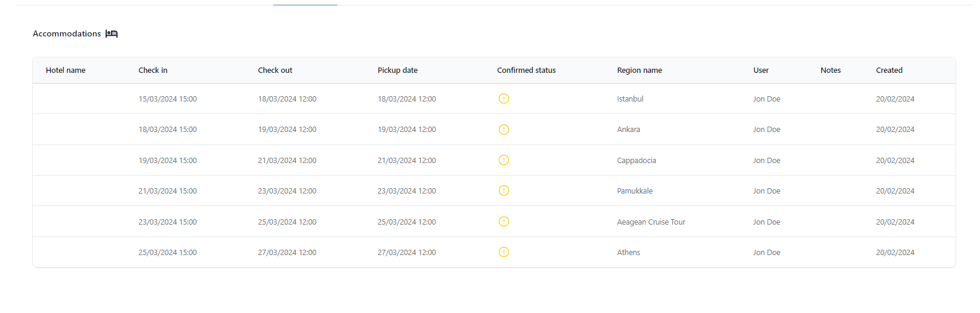This screenshot has height=313, width=980.
Task: Click the Confirmed status column header
Action: pyautogui.click(x=526, y=70)
